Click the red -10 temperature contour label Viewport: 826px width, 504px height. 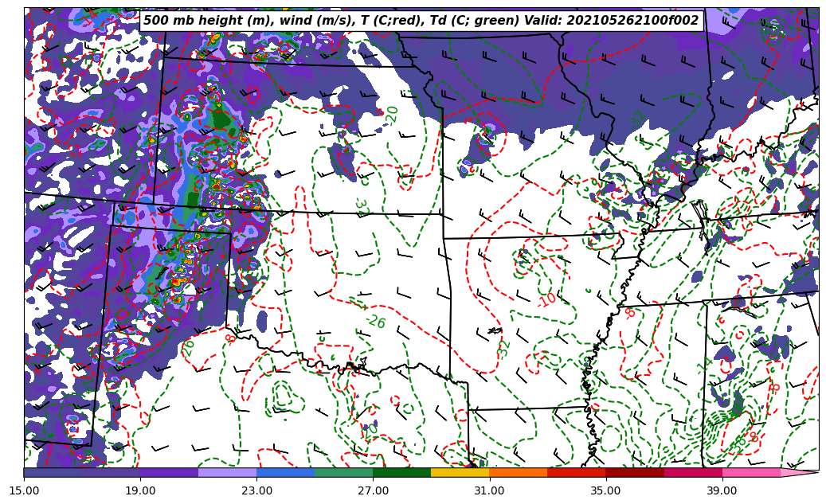[x=546, y=300]
